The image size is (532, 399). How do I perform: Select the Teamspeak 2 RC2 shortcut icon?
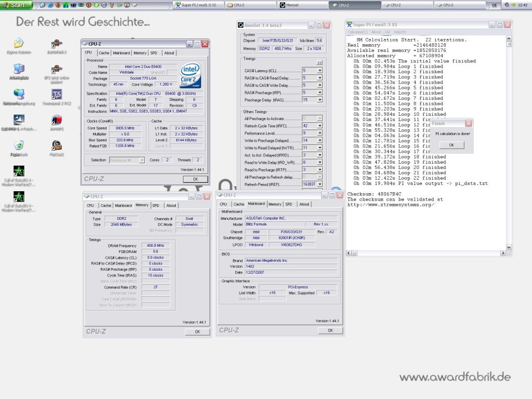tap(57, 95)
